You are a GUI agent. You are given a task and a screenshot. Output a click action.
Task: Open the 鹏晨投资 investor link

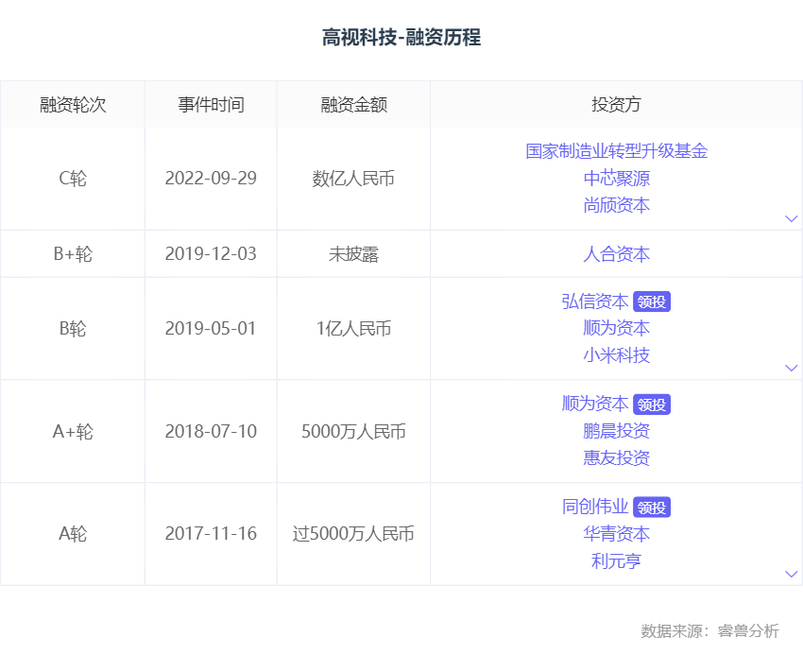point(617,431)
